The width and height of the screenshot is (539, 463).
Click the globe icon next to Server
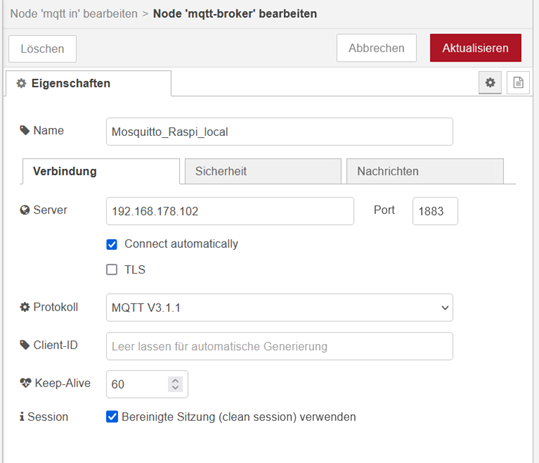25,210
